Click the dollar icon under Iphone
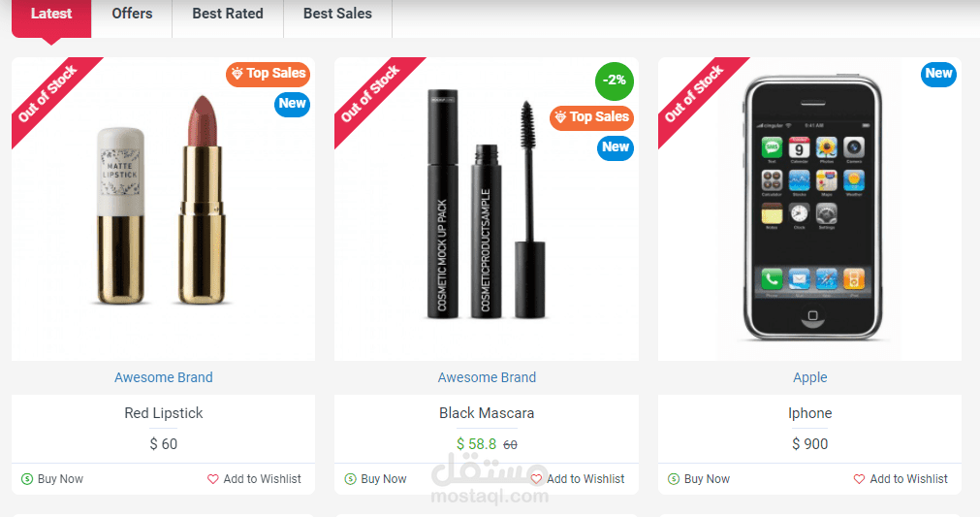 674,479
